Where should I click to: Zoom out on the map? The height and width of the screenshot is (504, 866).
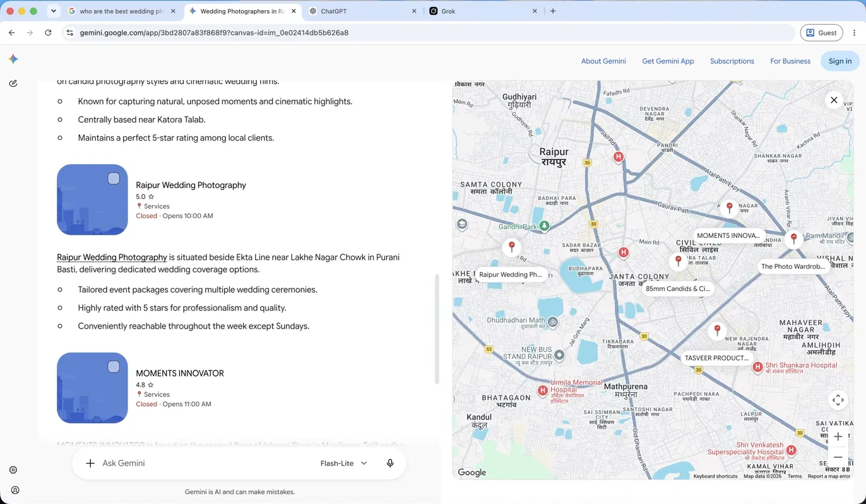[838, 457]
